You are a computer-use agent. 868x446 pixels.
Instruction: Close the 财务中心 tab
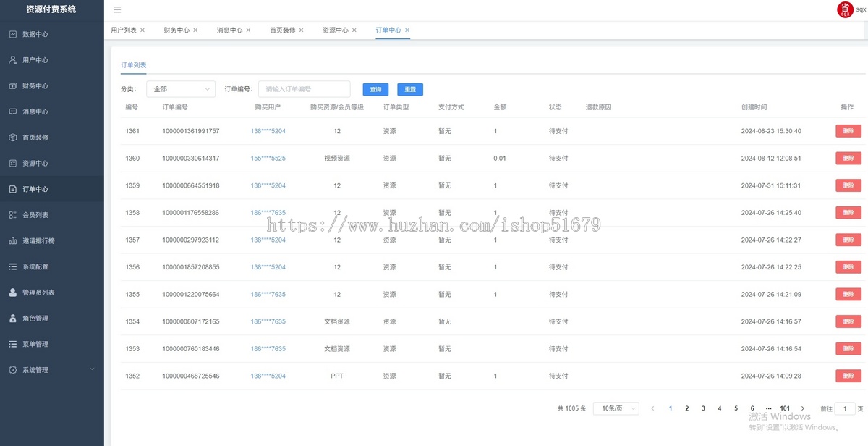click(x=195, y=30)
